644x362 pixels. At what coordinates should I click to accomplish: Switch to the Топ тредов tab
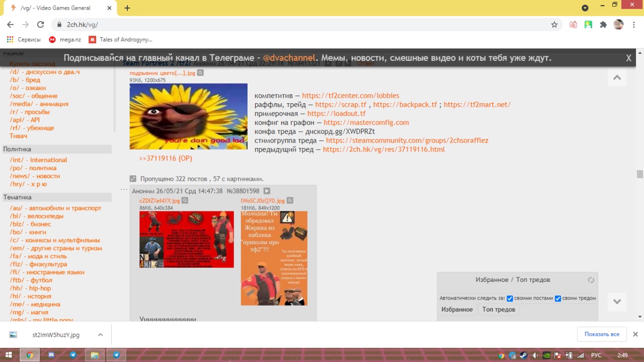(499, 309)
